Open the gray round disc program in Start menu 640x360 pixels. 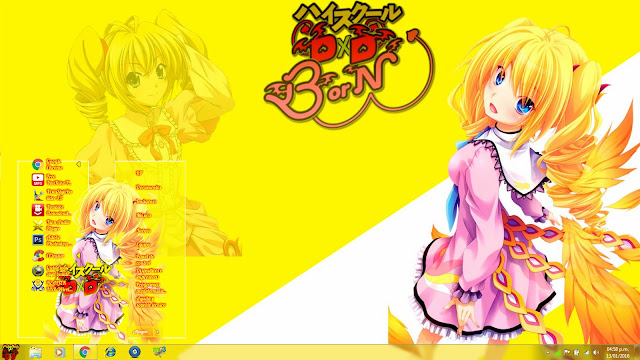[x=52, y=271]
